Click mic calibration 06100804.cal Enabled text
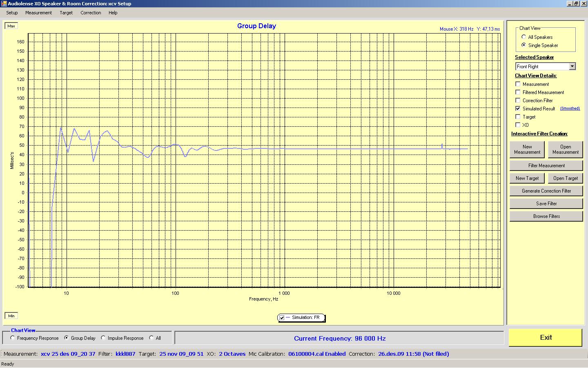 pyautogui.click(x=317, y=354)
